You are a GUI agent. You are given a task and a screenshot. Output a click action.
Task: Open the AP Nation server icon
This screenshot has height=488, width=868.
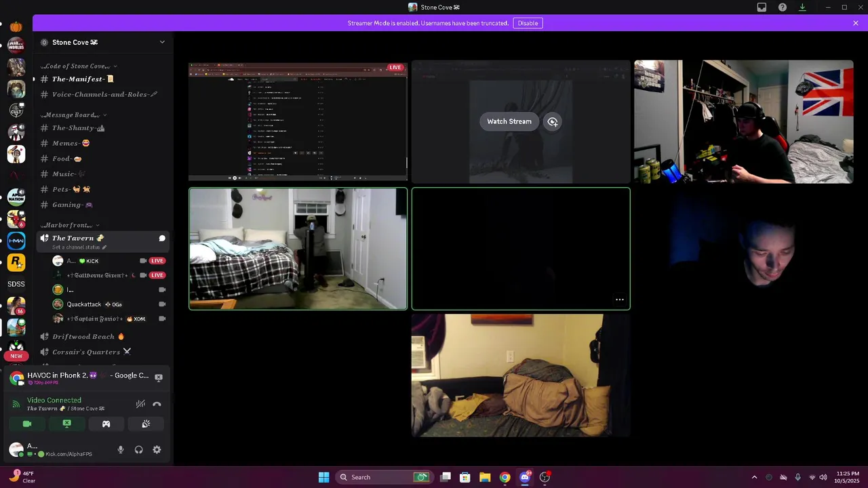coord(16,197)
